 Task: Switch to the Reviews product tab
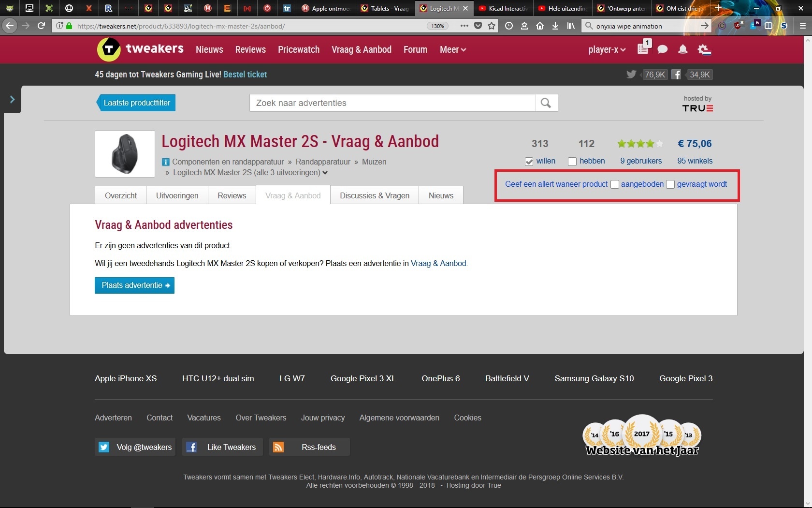click(232, 195)
